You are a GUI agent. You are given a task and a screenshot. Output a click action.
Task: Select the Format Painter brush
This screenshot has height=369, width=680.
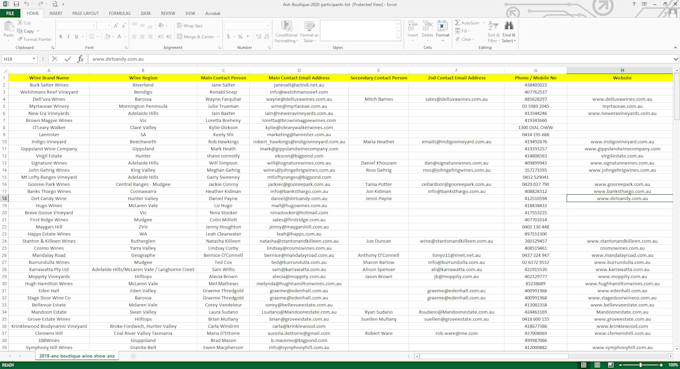point(35,39)
